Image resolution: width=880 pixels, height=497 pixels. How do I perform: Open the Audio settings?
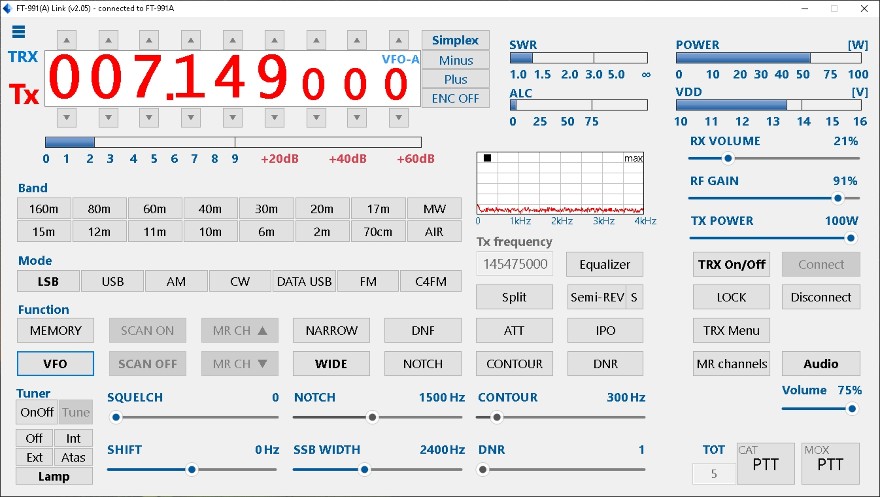pyautogui.click(x=821, y=363)
